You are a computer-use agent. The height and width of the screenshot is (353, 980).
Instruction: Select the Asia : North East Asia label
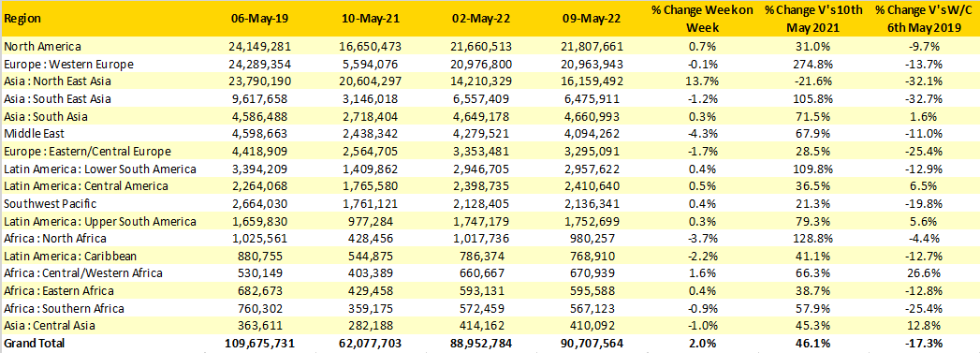click(60, 81)
